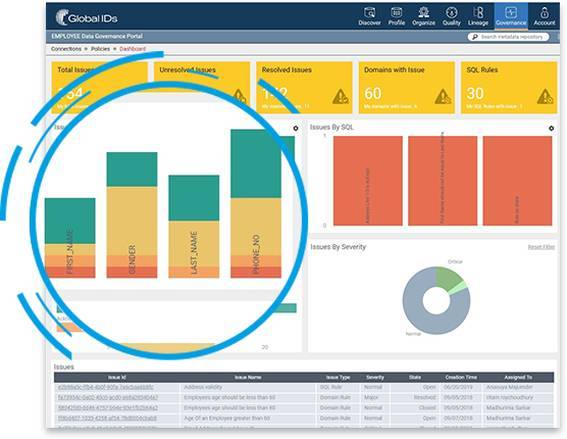567x439 pixels.
Task: Click 'Issues By Severity' chart title
Action: 338,247
